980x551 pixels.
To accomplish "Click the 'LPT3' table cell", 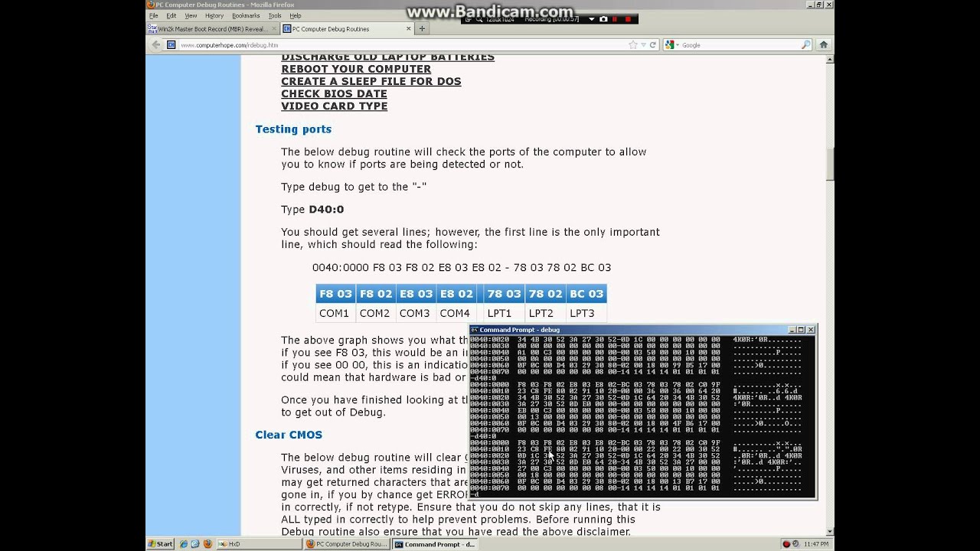I will pyautogui.click(x=586, y=313).
